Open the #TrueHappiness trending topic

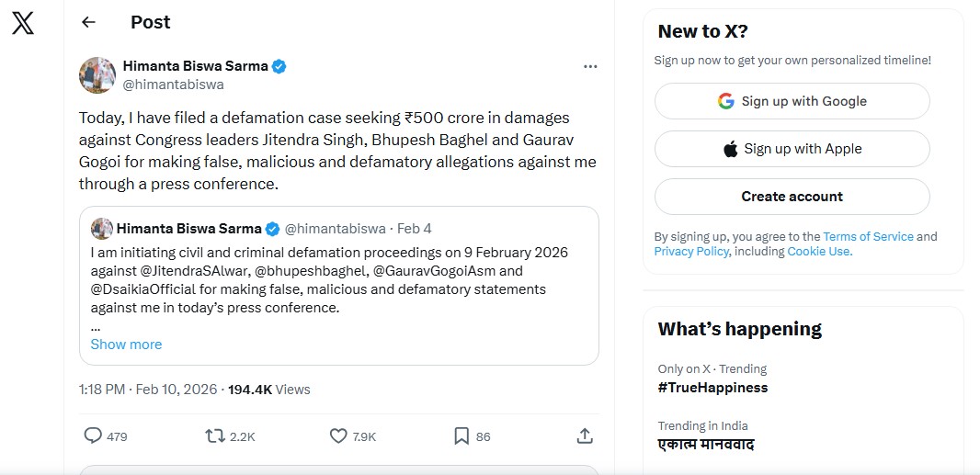pos(712,388)
